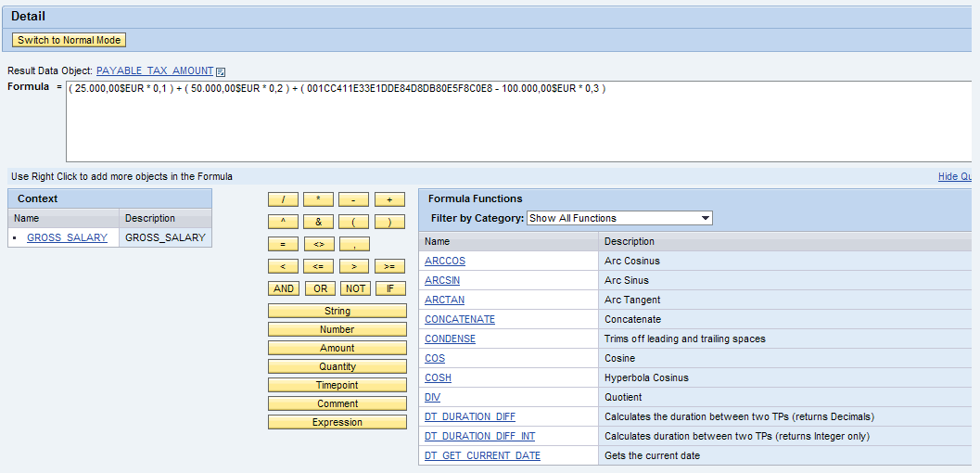Insert the IF logical operator

click(x=389, y=288)
